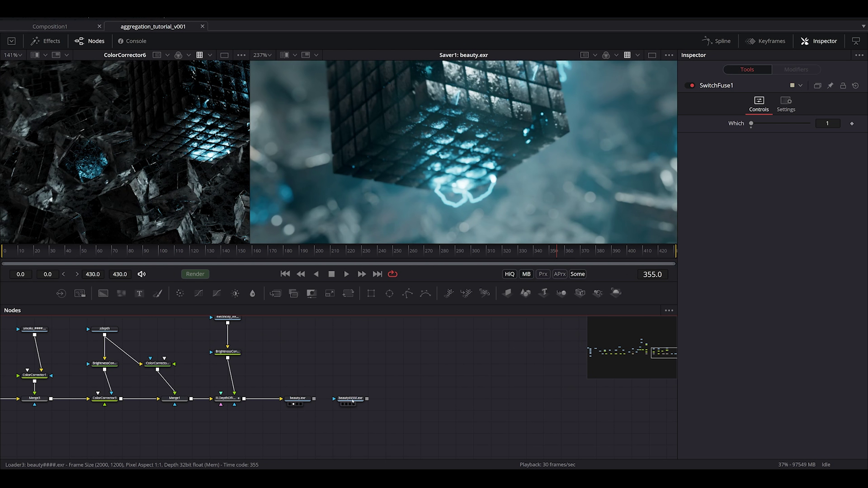Viewport: 868px width, 488px height.
Task: Toggle MB motion blur
Action: (526, 274)
